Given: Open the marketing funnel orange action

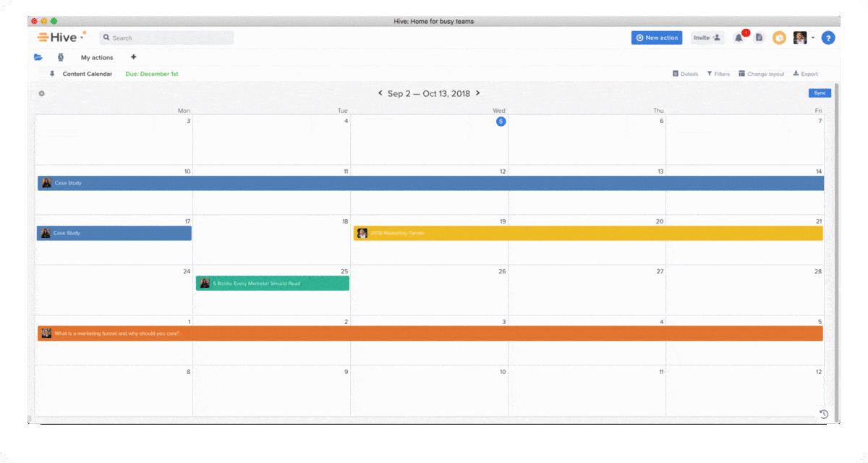Looking at the screenshot, I should pyautogui.click(x=430, y=334).
